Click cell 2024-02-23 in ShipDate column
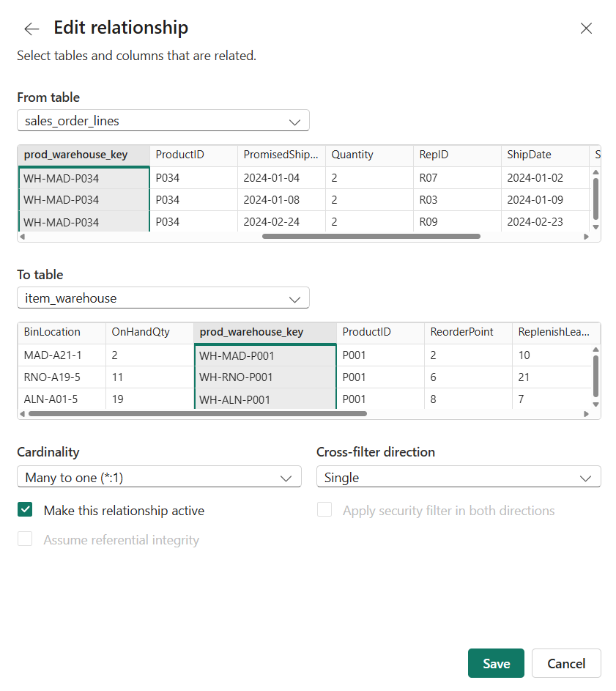The width and height of the screenshot is (616, 691). pyautogui.click(x=545, y=222)
